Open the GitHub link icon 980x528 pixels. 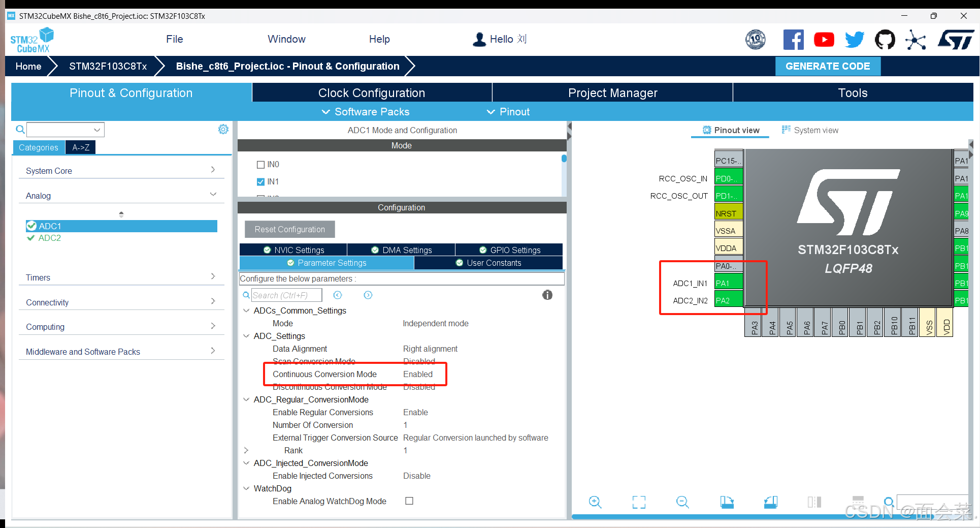tap(885, 40)
